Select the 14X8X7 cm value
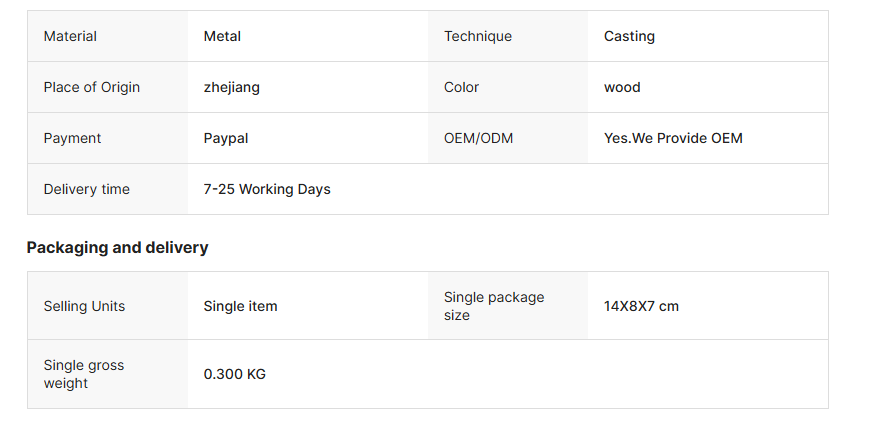This screenshot has width=882, height=436. (x=641, y=307)
